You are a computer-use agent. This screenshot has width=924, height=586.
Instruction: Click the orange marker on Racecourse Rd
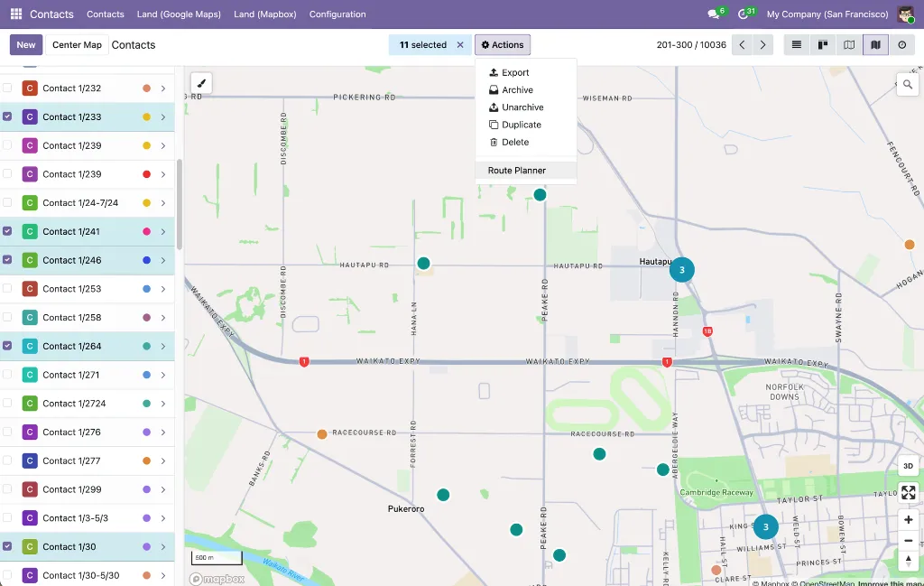(322, 434)
